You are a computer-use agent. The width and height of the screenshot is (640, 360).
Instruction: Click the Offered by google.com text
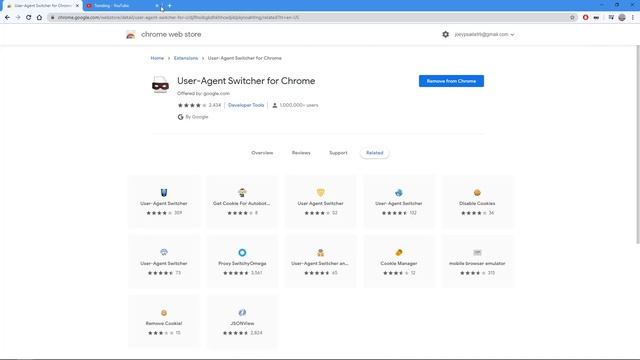203,93
